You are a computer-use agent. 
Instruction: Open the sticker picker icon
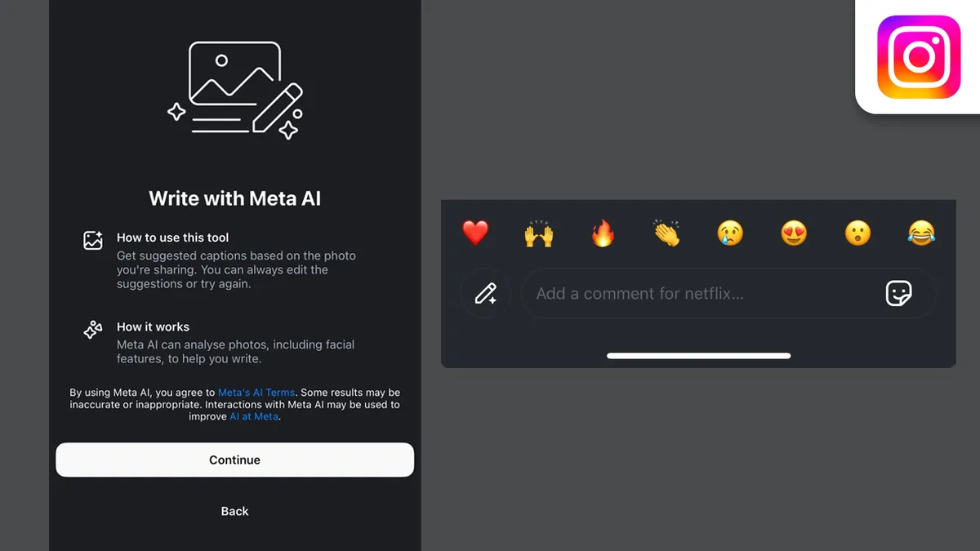[x=899, y=293]
